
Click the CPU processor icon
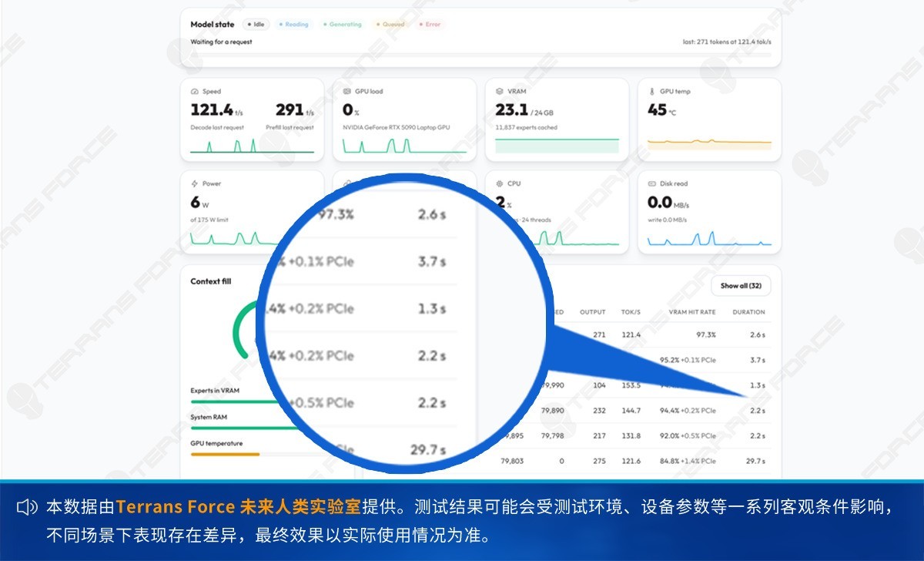tap(499, 184)
